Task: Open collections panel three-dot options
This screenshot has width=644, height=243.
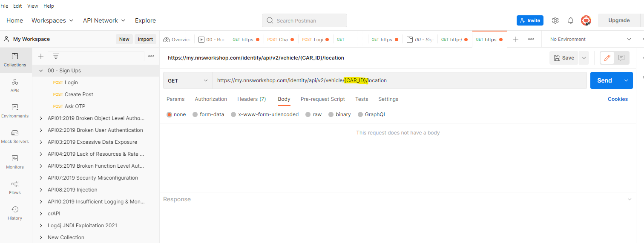Action: tap(151, 56)
